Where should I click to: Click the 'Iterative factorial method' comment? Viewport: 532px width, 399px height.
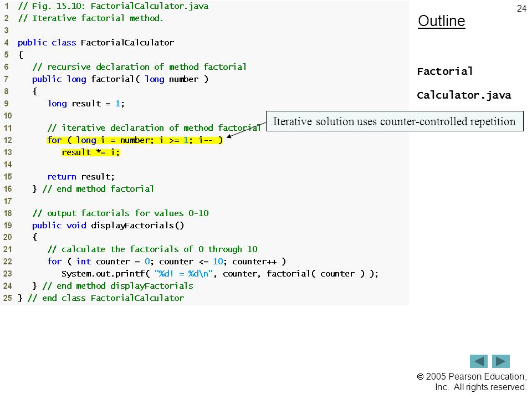point(90,18)
